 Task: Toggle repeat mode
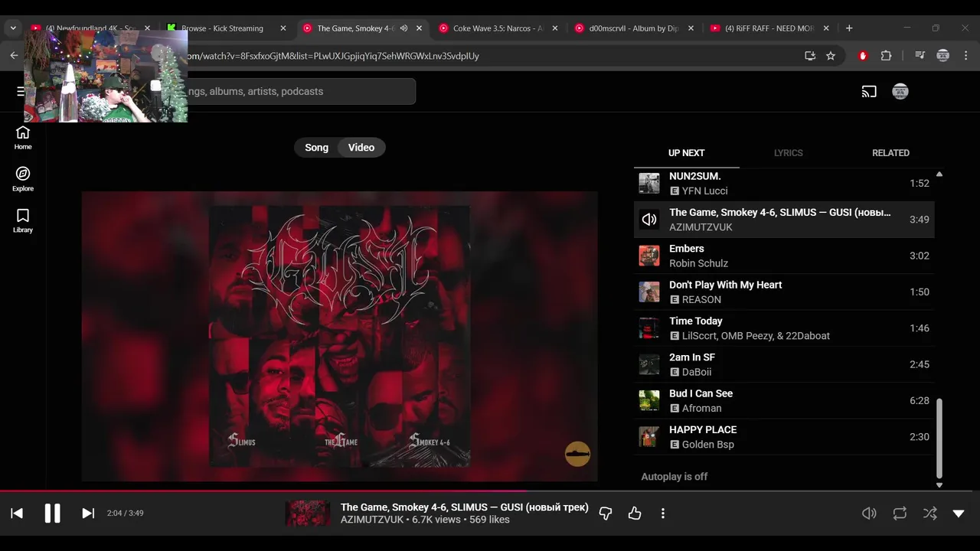tap(900, 514)
